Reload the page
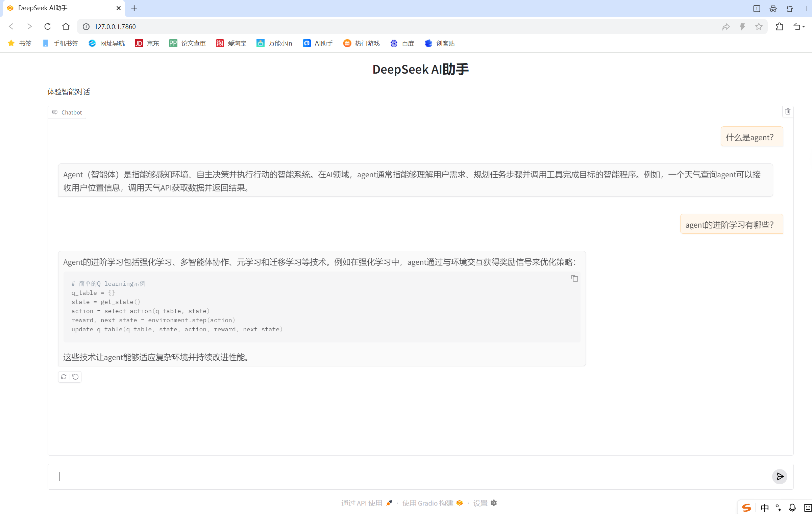Screen dimensions: 812x514 click(x=48, y=27)
